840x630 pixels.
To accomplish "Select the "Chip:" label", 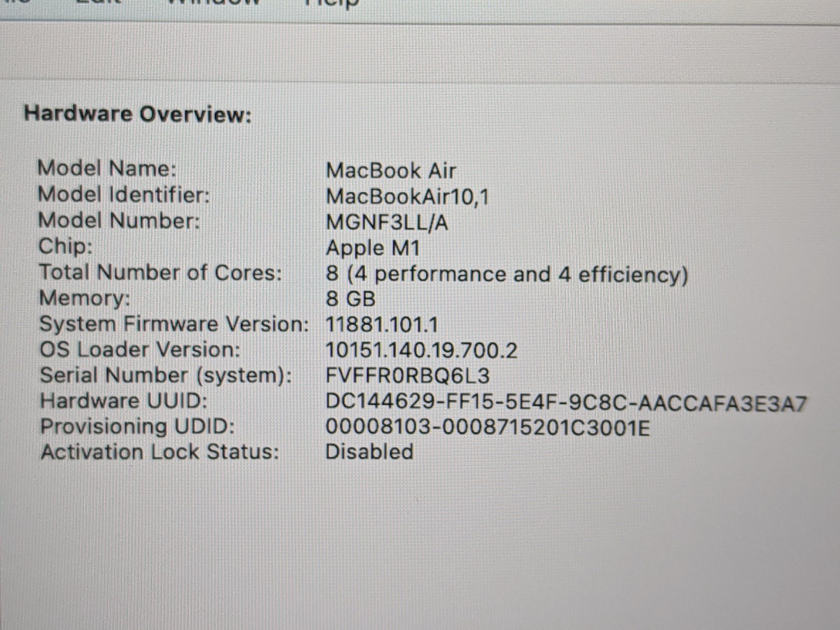I will pos(66,247).
